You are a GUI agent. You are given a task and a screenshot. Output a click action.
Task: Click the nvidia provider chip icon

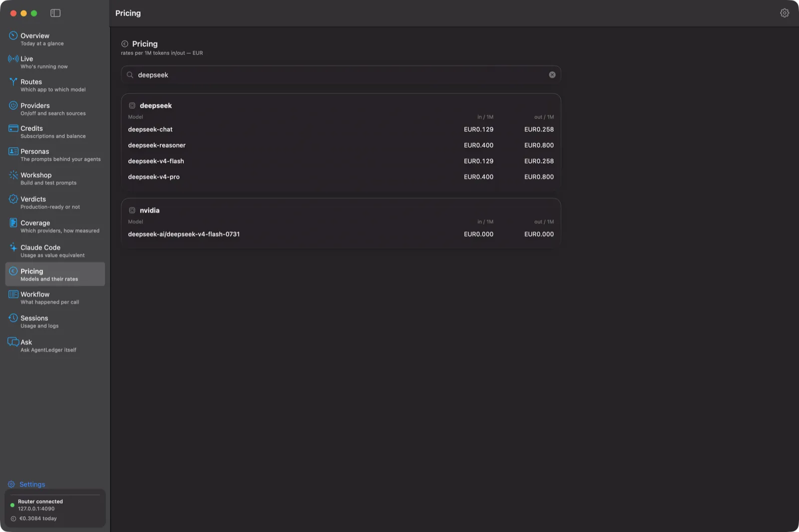click(132, 211)
